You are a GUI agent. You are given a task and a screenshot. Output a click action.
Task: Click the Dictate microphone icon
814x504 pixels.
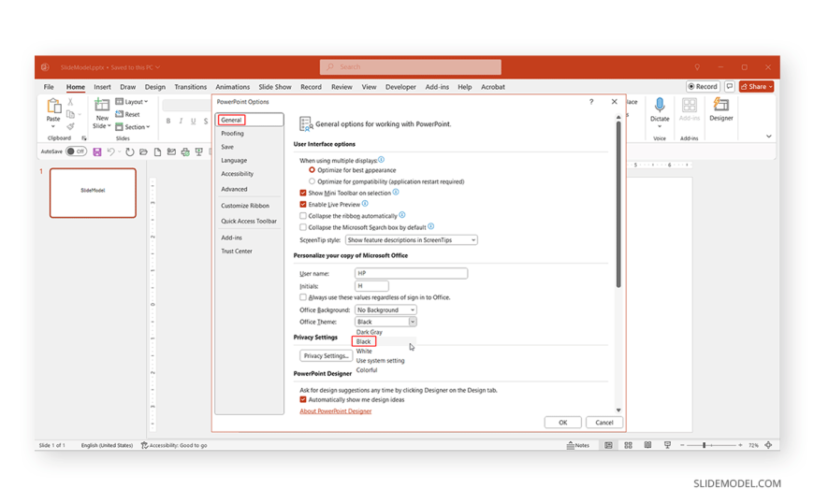(660, 106)
